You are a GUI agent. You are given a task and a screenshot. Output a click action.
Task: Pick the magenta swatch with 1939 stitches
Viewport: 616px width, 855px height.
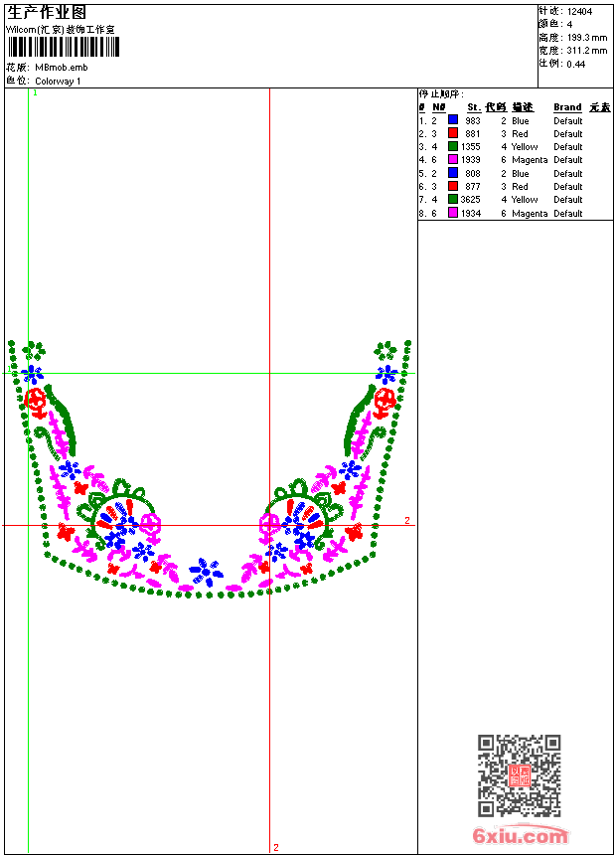pyautogui.click(x=453, y=159)
